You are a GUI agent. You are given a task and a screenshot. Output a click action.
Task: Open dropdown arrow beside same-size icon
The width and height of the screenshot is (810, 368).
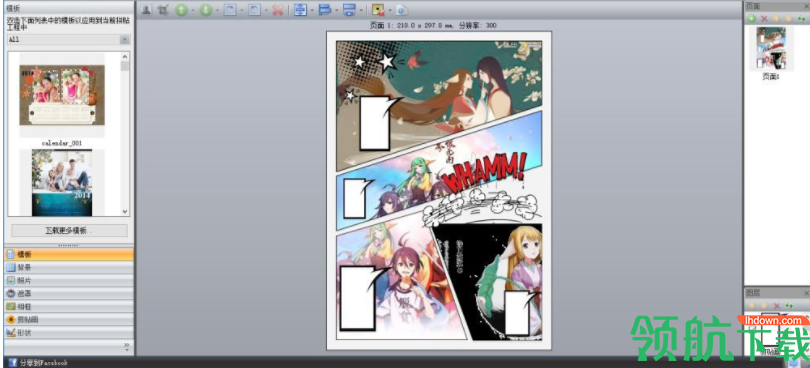pos(361,10)
